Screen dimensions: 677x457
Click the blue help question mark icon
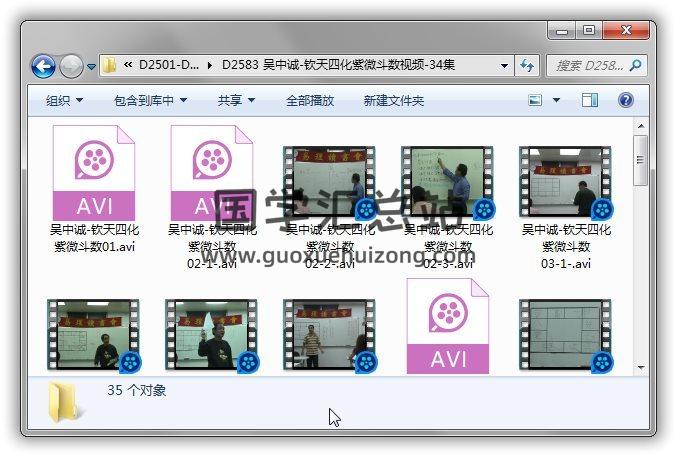(x=626, y=100)
